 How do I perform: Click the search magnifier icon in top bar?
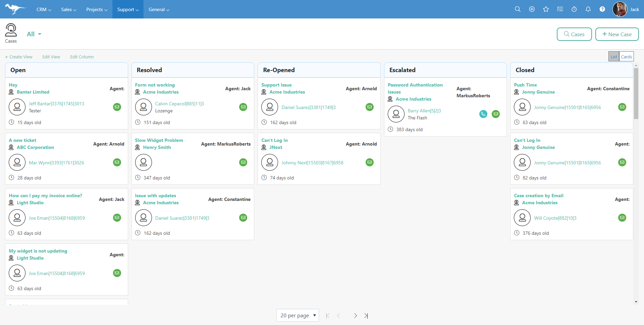(518, 9)
